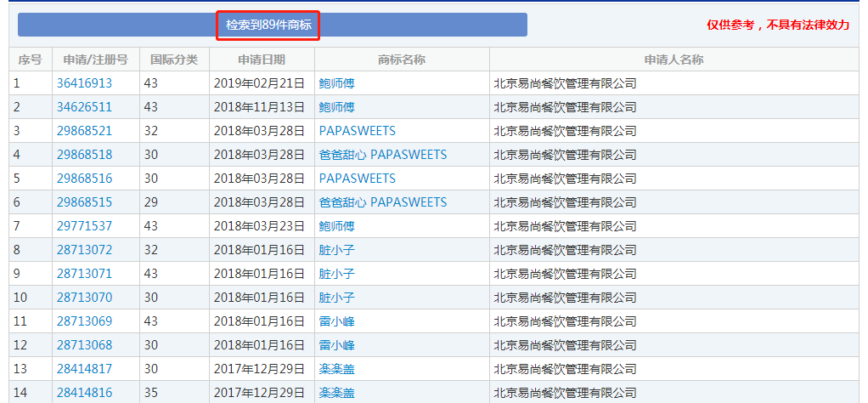This screenshot has width=868, height=403.
Task: Open 楽楽盖 trademark in row 14
Action: (336, 393)
